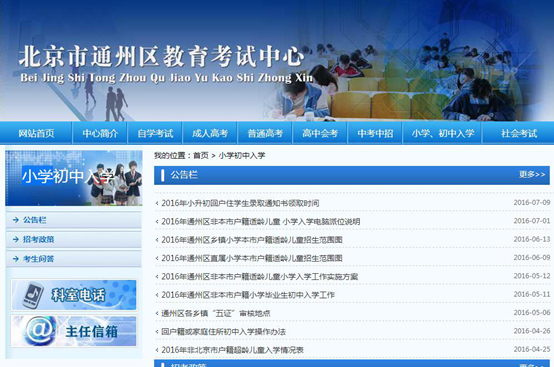554x367 pixels.
Task: Click the 科室电话 banner button
Action: (74, 295)
